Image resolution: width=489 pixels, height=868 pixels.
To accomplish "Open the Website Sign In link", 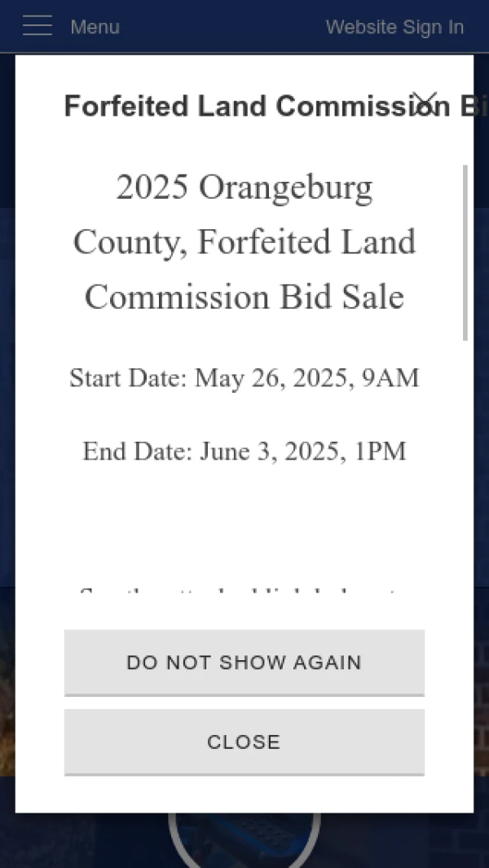I will [x=394, y=27].
